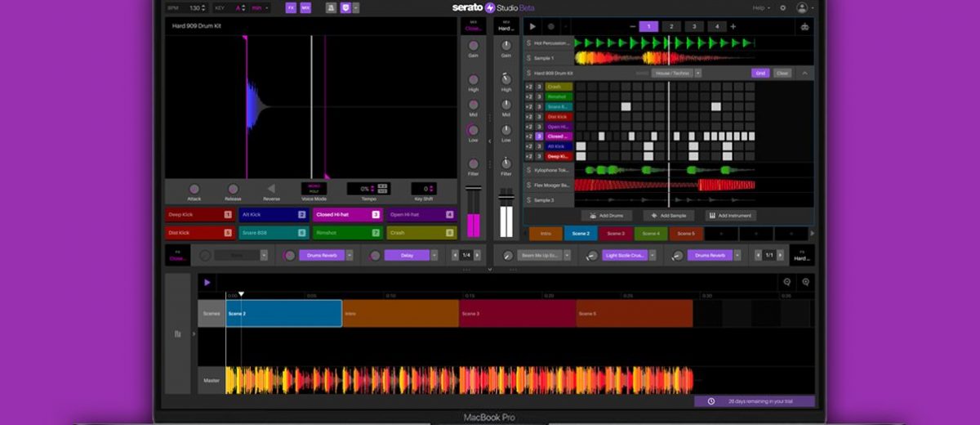Click the zoom in magnifier in timeline

coord(805,282)
